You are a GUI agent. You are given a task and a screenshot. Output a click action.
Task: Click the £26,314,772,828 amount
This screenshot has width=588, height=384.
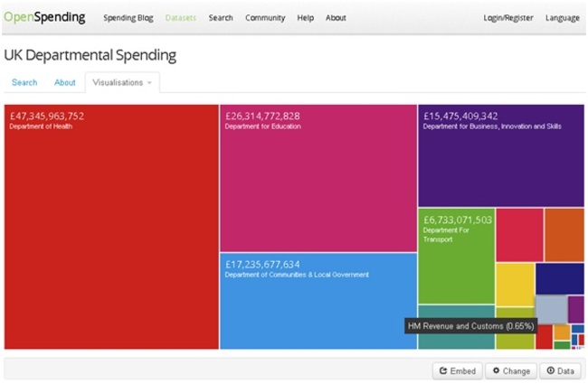pos(262,117)
